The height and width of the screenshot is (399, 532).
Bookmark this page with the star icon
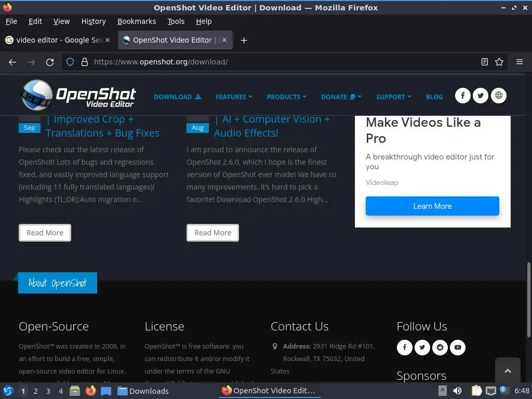[499, 62]
